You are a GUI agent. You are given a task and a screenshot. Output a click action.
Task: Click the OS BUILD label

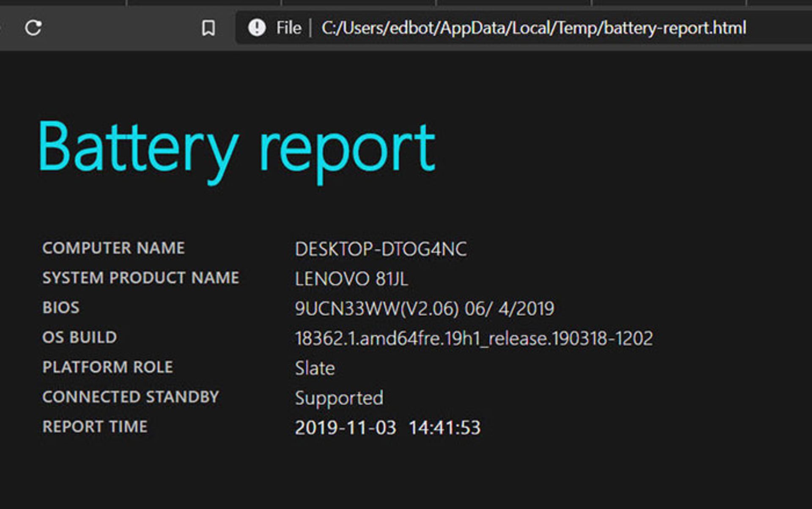(x=80, y=337)
